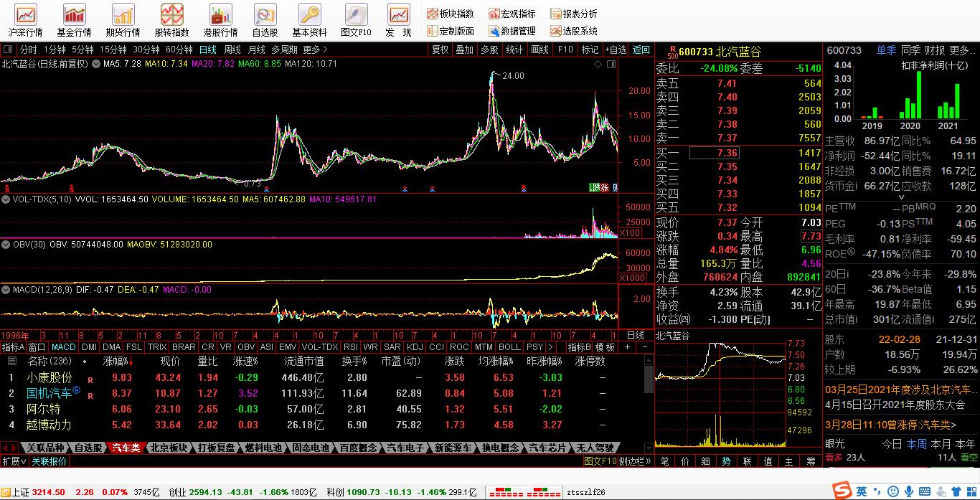Open 选股系统 stock screener
Image resolution: width=980 pixels, height=500 pixels.
pos(574,31)
